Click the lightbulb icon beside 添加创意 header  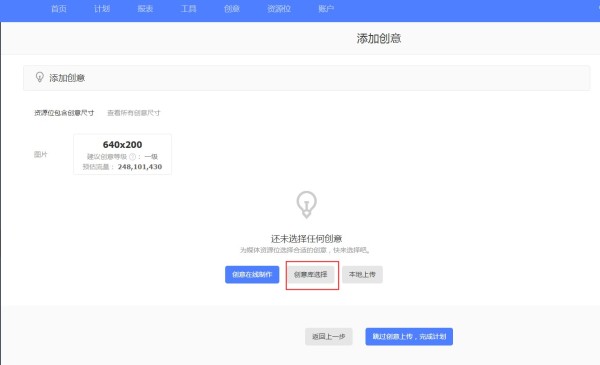39,77
